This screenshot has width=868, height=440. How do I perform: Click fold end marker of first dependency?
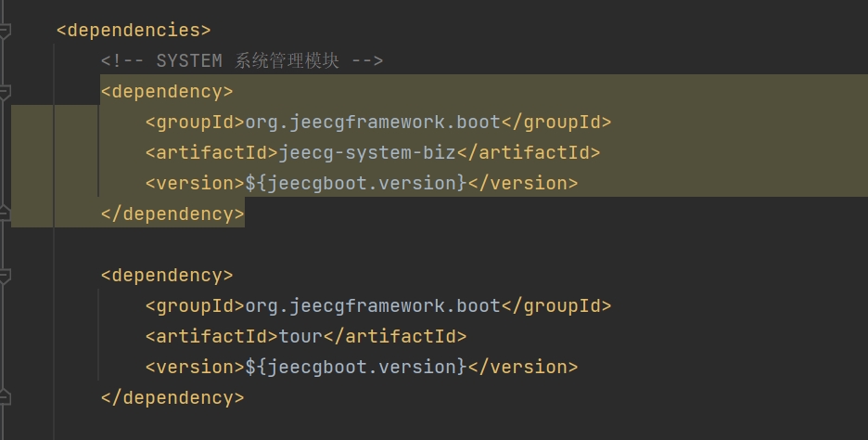point(5,214)
